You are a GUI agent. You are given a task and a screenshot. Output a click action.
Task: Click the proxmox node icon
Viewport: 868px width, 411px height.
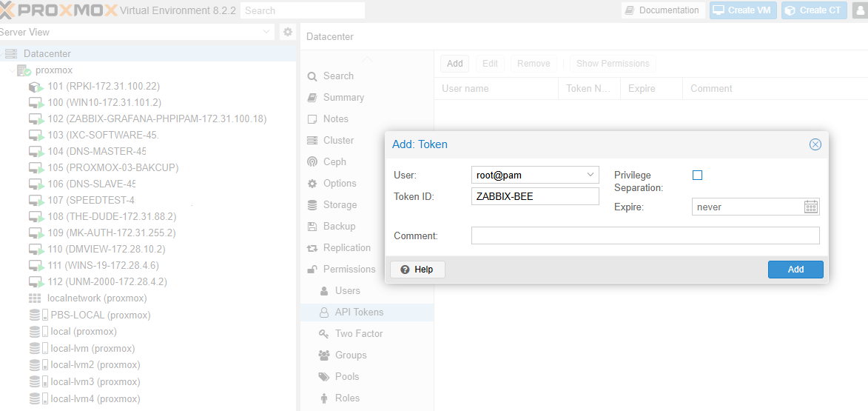[24, 70]
